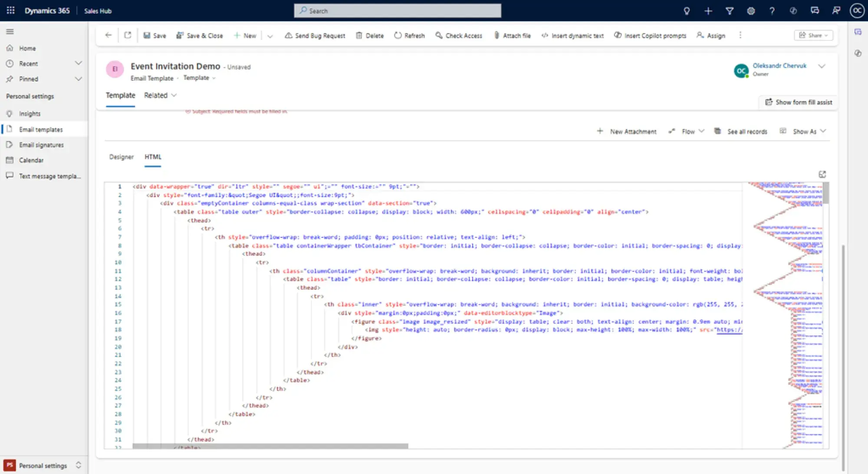The height and width of the screenshot is (474, 868).
Task: Click the lightbulb assistant icon in header
Action: 687,11
